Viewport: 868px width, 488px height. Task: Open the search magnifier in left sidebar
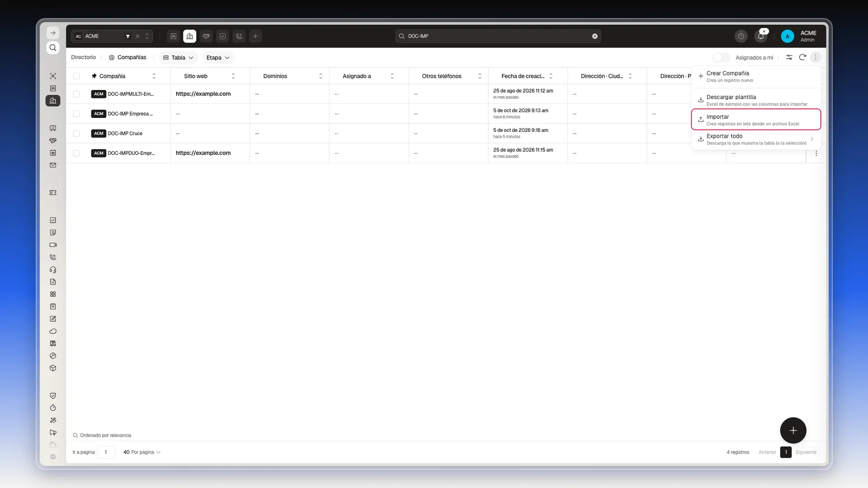click(x=53, y=48)
